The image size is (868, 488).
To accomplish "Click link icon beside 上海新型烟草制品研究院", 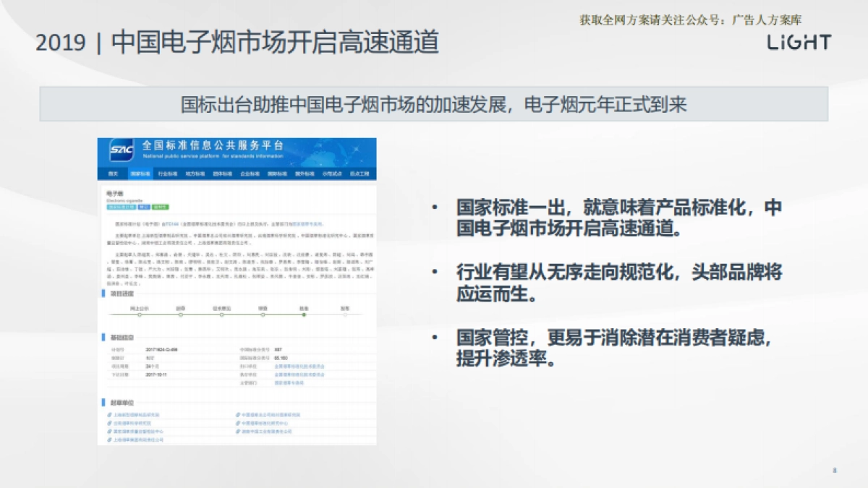I will [x=109, y=415].
